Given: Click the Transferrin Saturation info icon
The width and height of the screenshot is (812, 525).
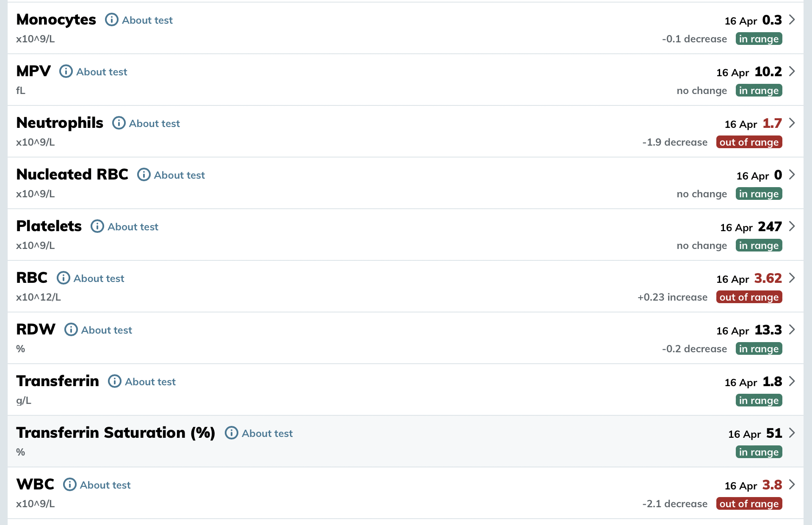Looking at the screenshot, I should (x=231, y=433).
